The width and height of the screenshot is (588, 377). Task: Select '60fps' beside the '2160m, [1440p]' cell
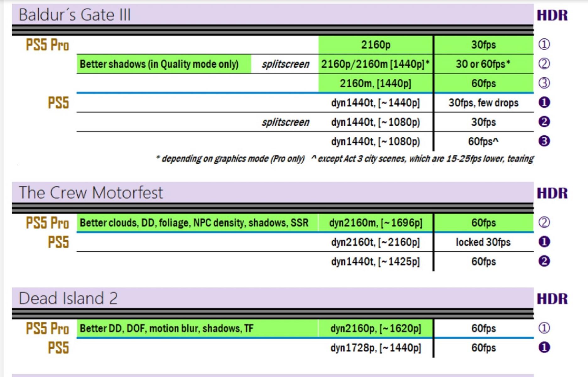click(x=483, y=84)
